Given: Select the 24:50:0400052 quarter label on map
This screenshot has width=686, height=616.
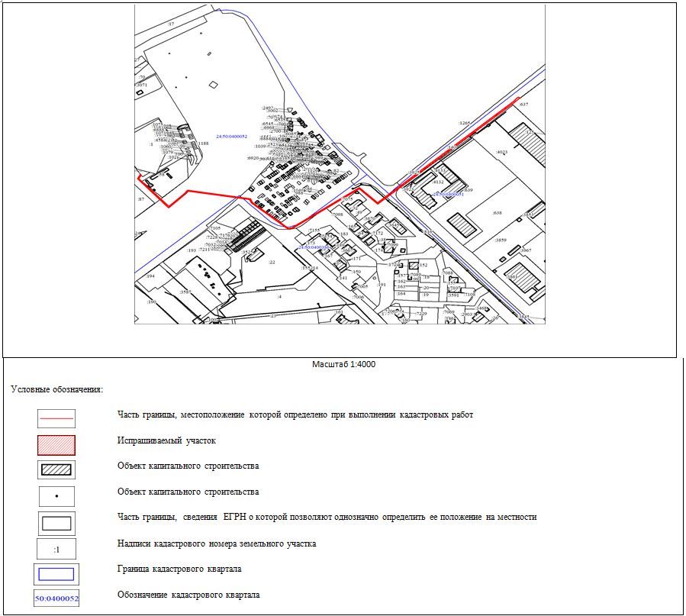Looking at the screenshot, I should tap(232, 136).
